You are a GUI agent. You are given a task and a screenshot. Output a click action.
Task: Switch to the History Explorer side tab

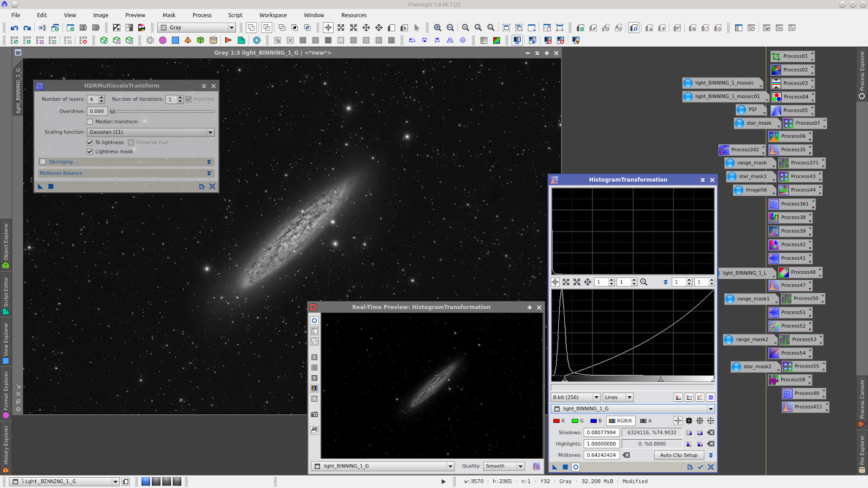point(6,445)
